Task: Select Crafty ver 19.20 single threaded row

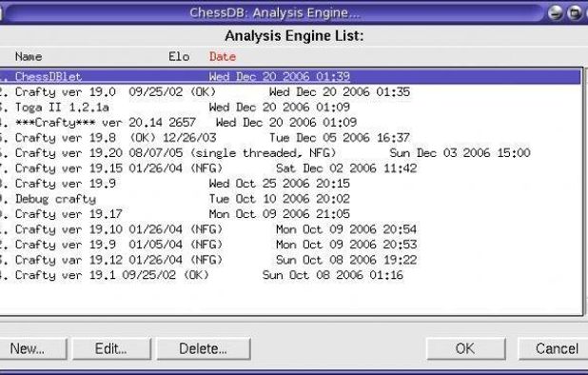Action: [x=290, y=153]
